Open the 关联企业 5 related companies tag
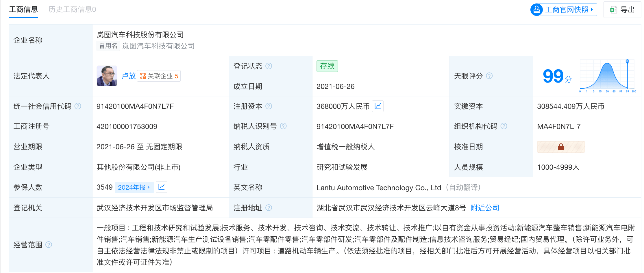The width and height of the screenshot is (644, 273). coord(159,76)
